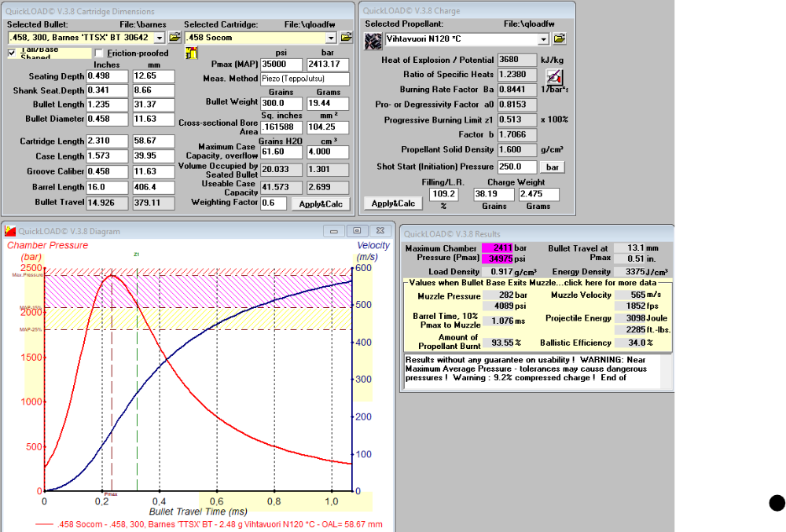This screenshot has height=532, width=786.
Task: Click the Diagram window title icon
Action: pyautogui.click(x=10, y=231)
